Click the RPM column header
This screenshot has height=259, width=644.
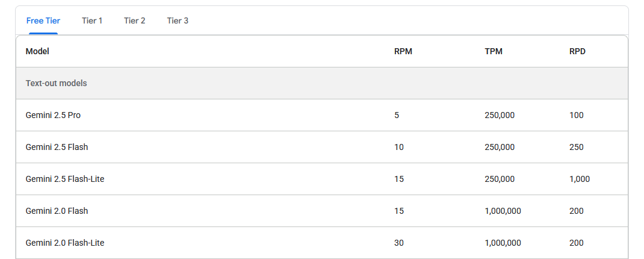[403, 51]
